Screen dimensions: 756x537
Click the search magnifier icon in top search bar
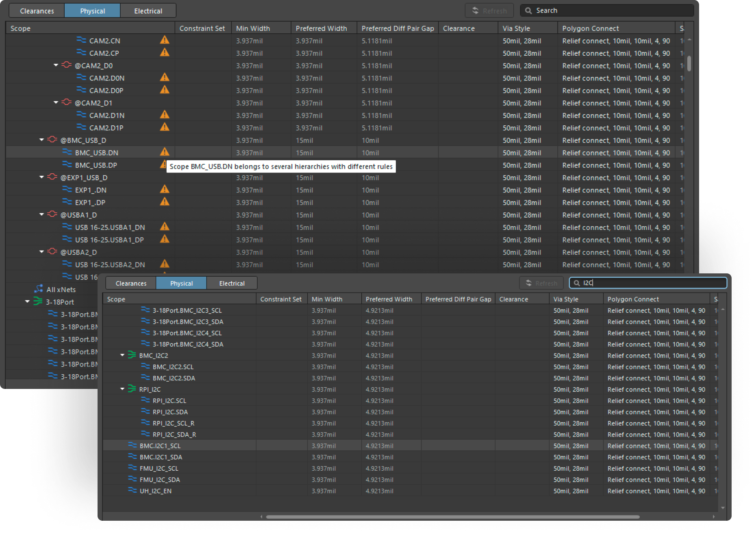528,11
